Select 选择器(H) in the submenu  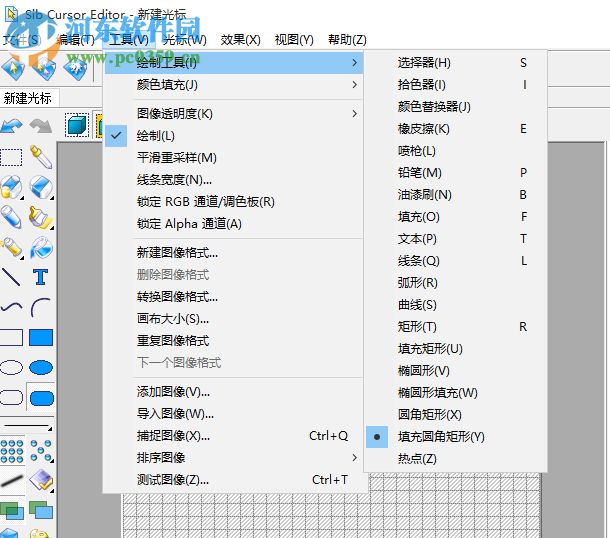pyautogui.click(x=456, y=63)
